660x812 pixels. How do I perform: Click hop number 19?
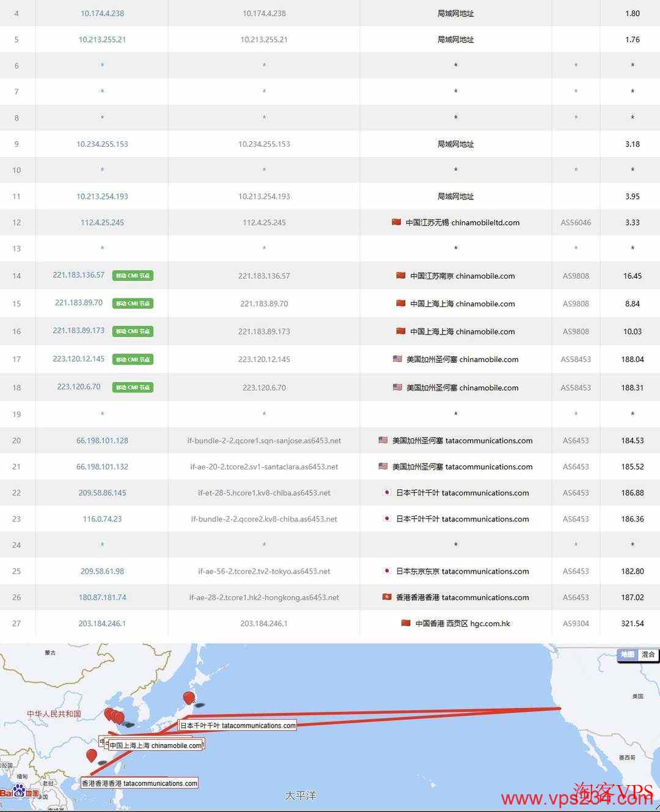click(x=16, y=414)
